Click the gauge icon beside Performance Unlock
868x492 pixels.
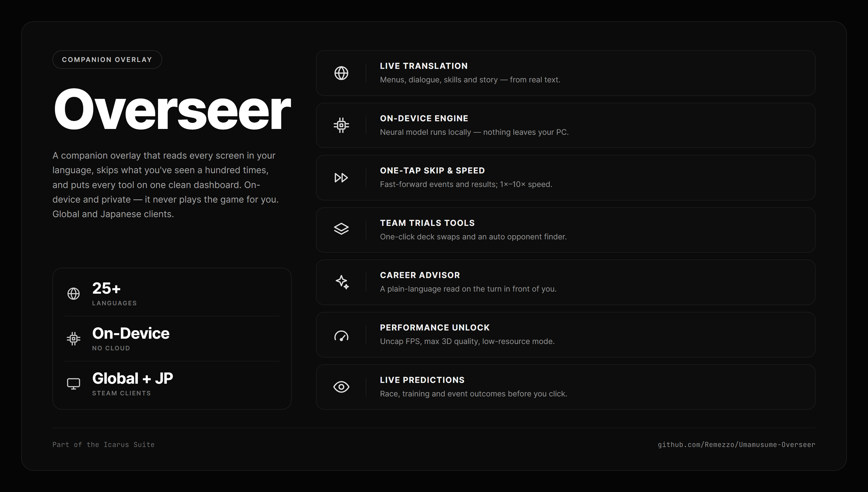pyautogui.click(x=341, y=336)
